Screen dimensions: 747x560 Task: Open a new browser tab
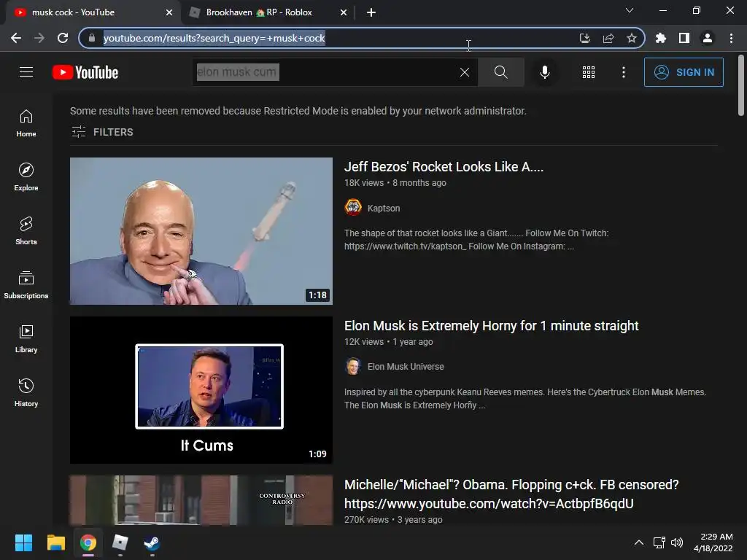[371, 12]
